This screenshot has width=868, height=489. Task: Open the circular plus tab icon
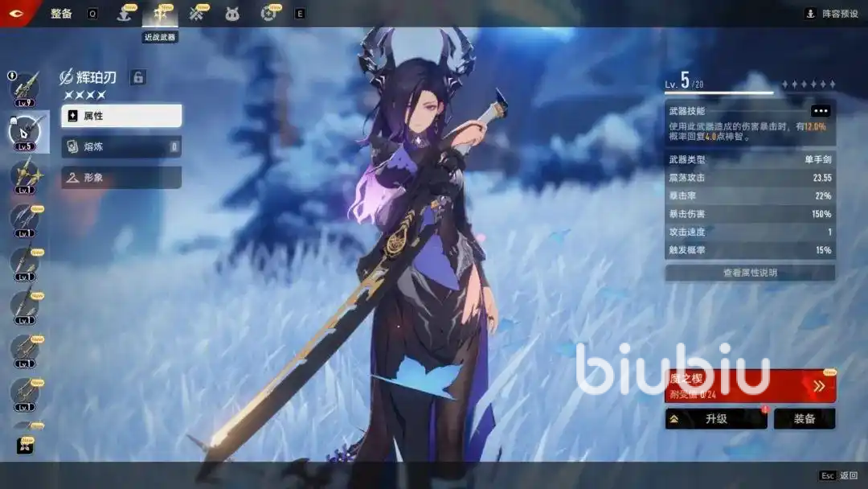(268, 14)
